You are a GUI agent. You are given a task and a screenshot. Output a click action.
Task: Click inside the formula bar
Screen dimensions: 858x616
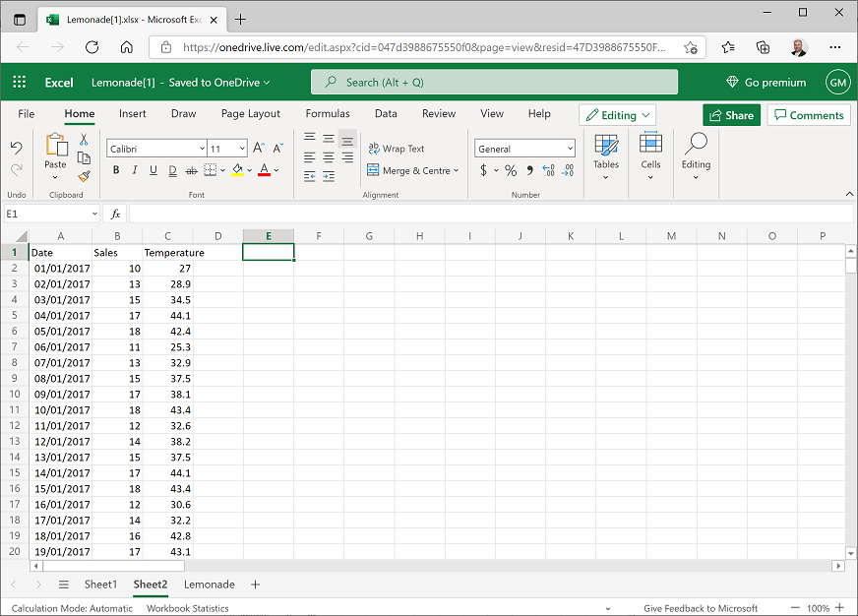tap(394, 213)
